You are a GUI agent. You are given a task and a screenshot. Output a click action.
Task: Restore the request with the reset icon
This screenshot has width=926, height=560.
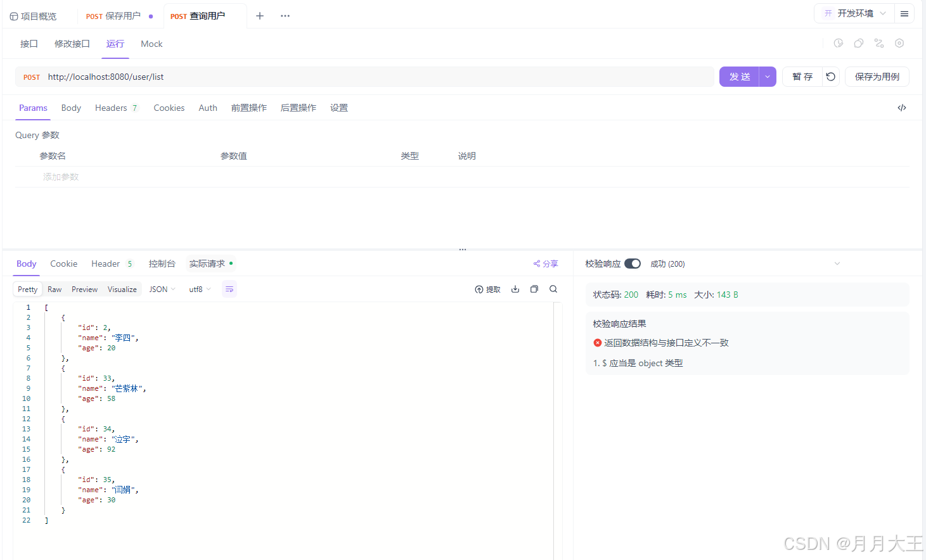(831, 76)
